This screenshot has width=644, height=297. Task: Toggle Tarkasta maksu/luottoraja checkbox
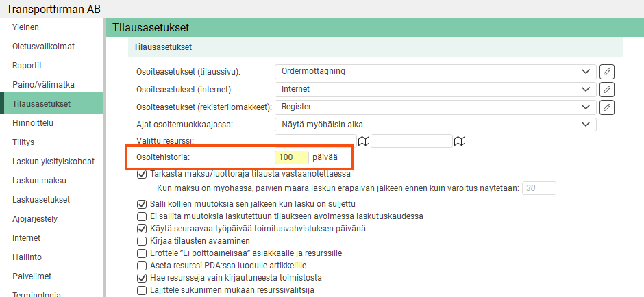(x=142, y=174)
